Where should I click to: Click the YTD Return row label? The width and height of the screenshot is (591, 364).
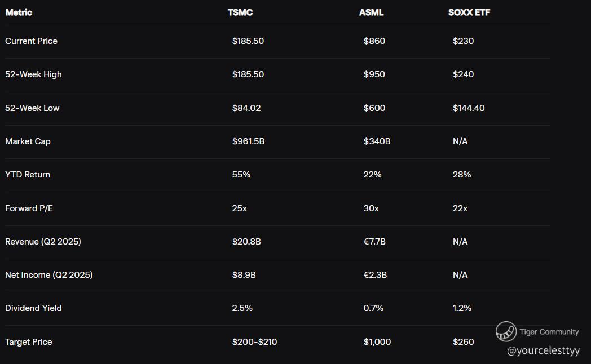(x=28, y=175)
